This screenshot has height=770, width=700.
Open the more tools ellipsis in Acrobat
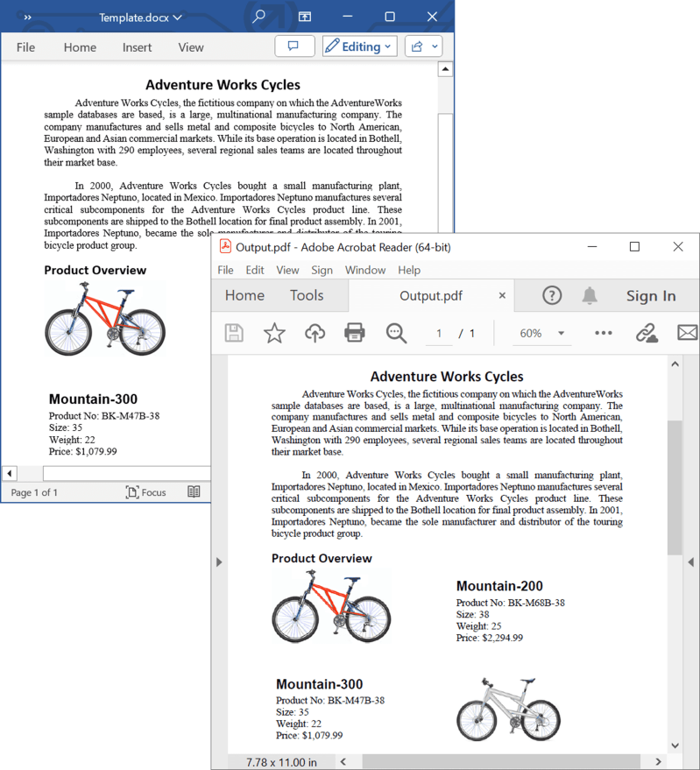(x=604, y=333)
